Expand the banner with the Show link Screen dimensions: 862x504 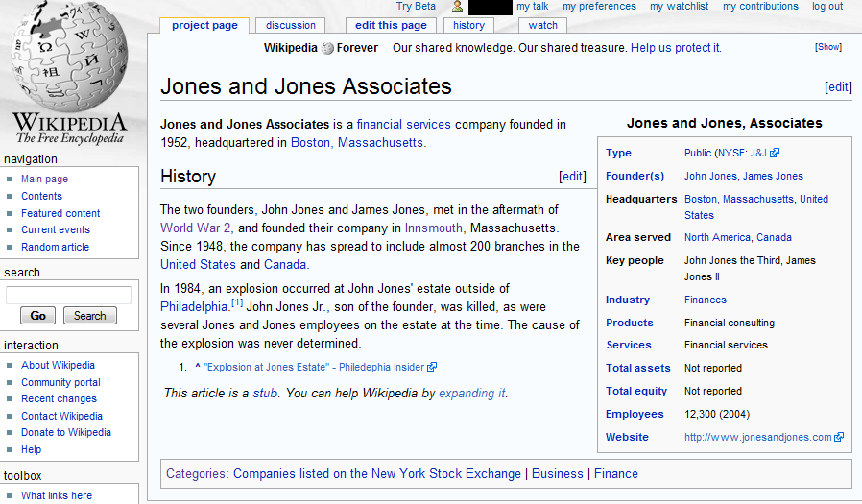(827, 47)
